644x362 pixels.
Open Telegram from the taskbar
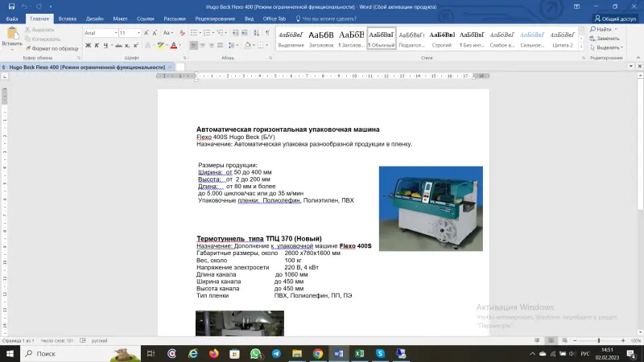tap(276, 353)
